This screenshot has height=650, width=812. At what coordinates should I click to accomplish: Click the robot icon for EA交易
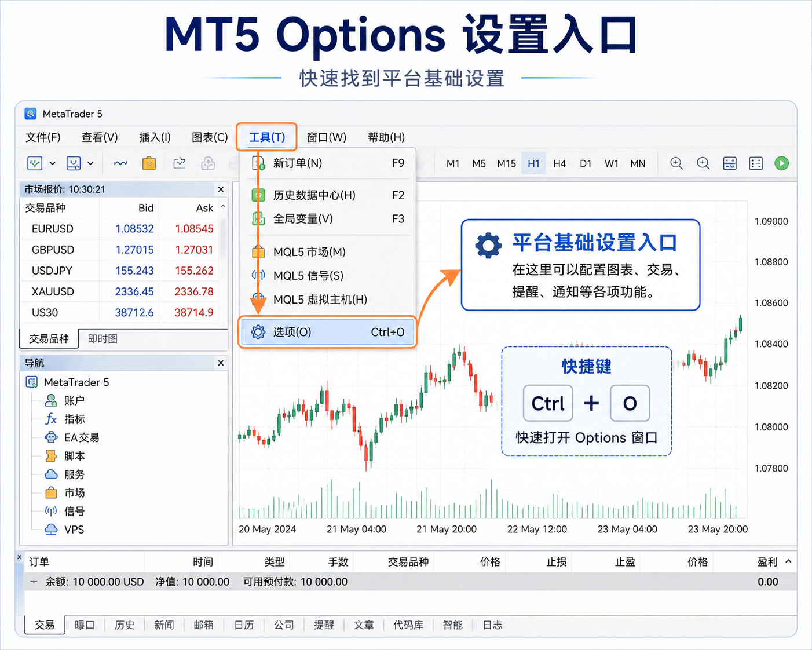[51, 437]
